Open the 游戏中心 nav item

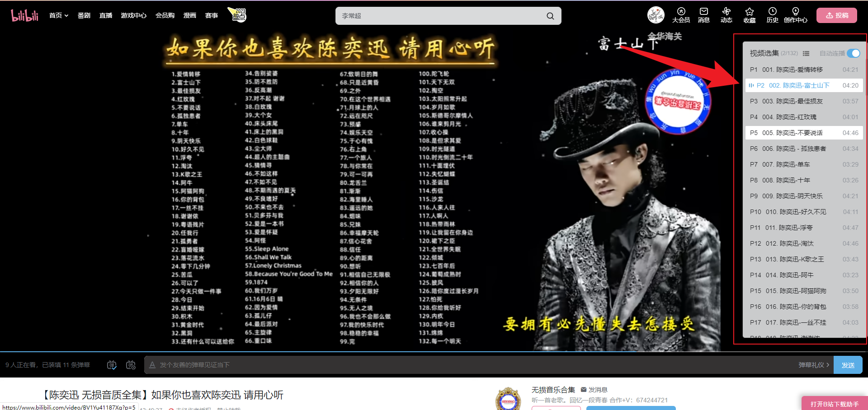[133, 15]
